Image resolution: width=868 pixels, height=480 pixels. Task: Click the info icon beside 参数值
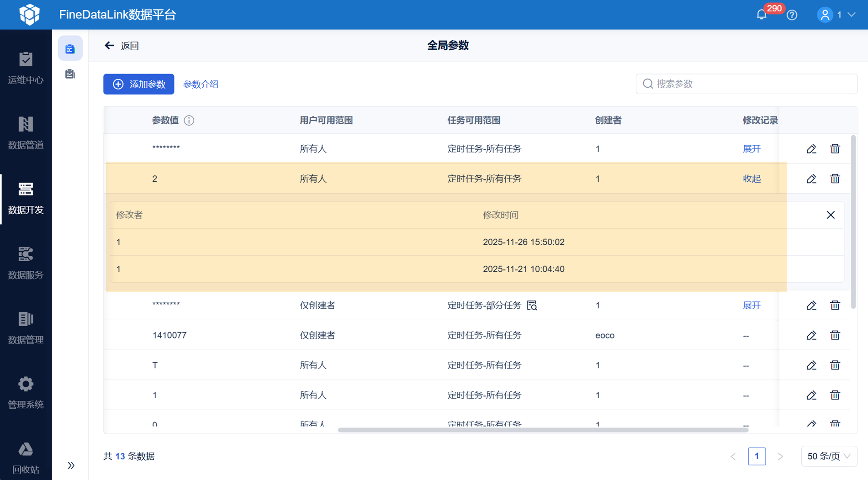[189, 120]
